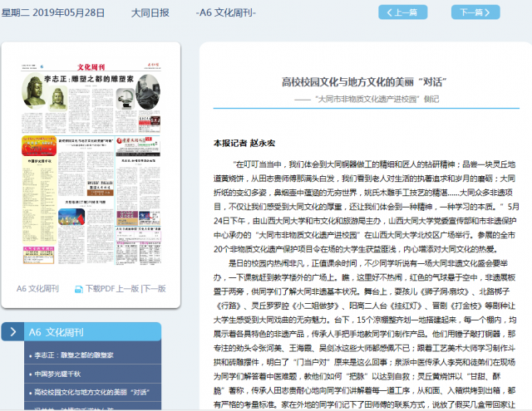Click the newspaper page thumbnail's 文化周刊 masthead

pyautogui.click(x=91, y=66)
